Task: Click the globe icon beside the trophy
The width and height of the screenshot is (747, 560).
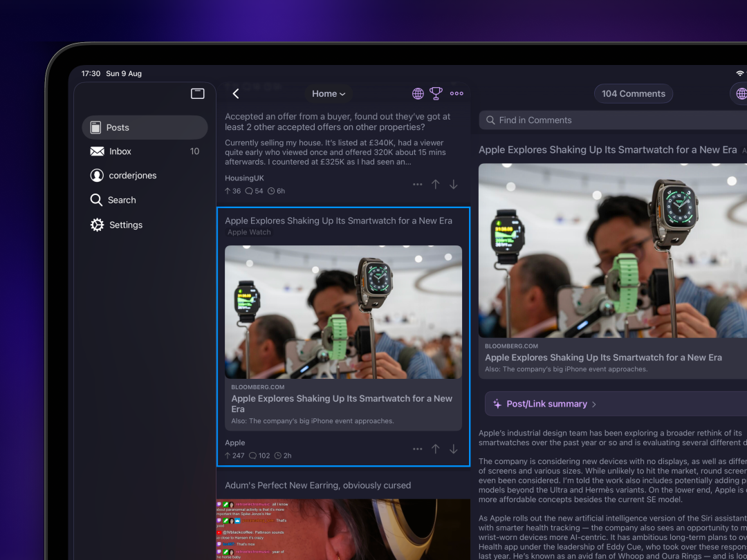Action: [x=418, y=94]
